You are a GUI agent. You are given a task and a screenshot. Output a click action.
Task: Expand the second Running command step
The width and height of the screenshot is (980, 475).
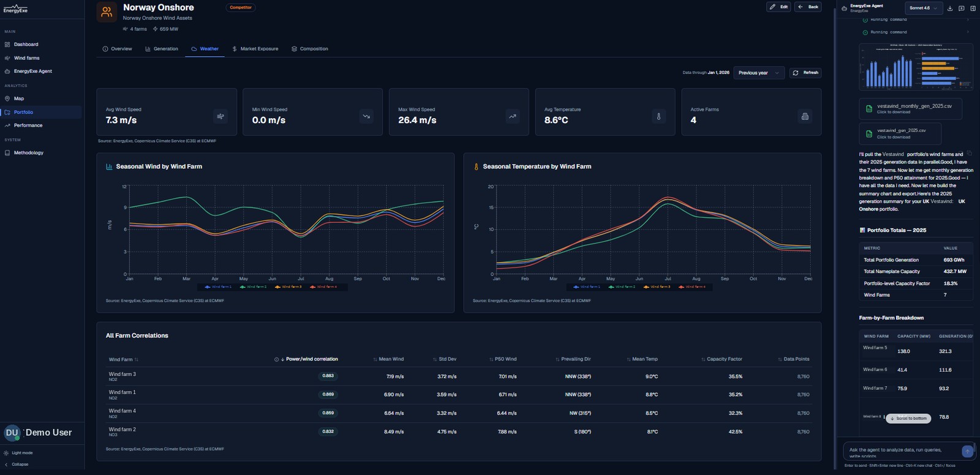click(916, 32)
